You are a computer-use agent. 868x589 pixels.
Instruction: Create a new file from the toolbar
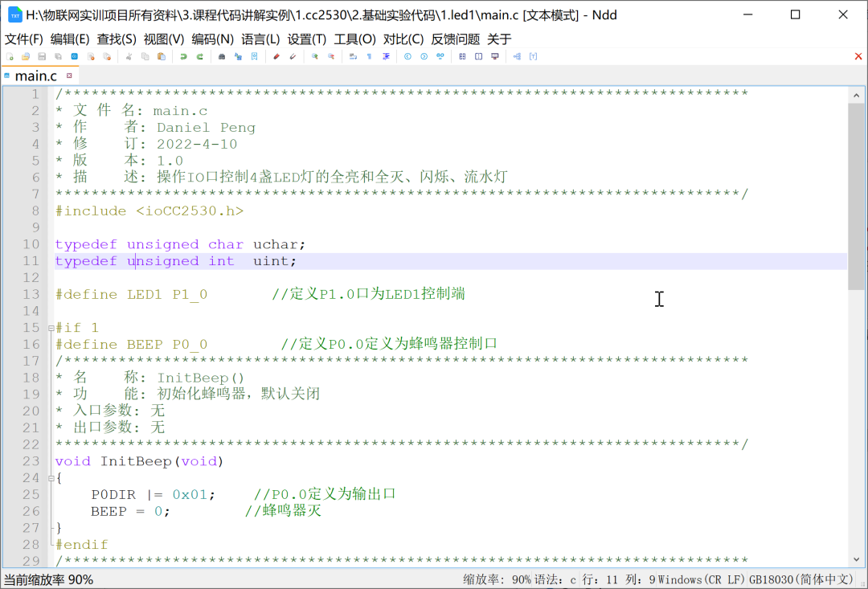(x=9, y=56)
